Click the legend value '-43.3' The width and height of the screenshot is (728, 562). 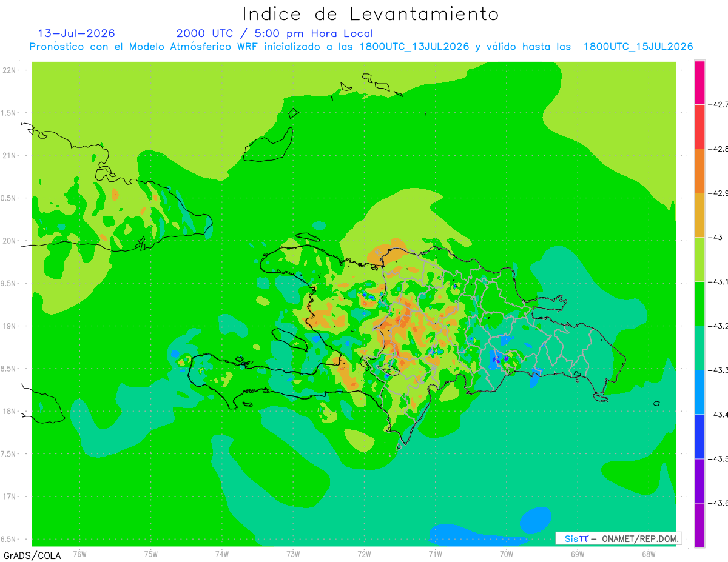[719, 370]
